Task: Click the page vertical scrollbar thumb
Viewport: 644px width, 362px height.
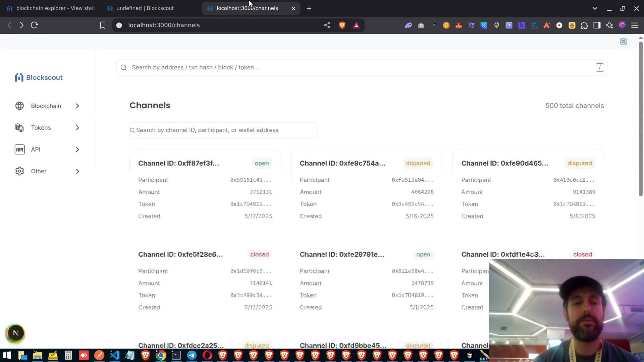Action: point(641,118)
